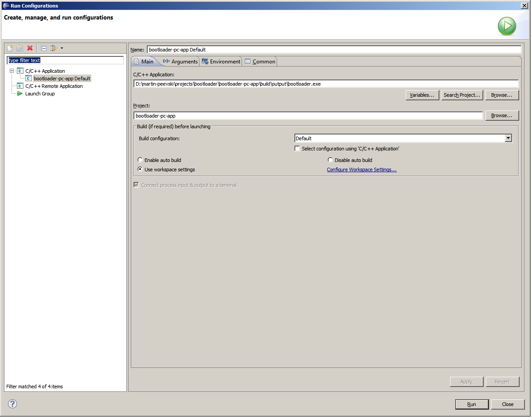Click the Apply button
Image resolution: width=532 pixels, height=418 pixels.
point(466,382)
